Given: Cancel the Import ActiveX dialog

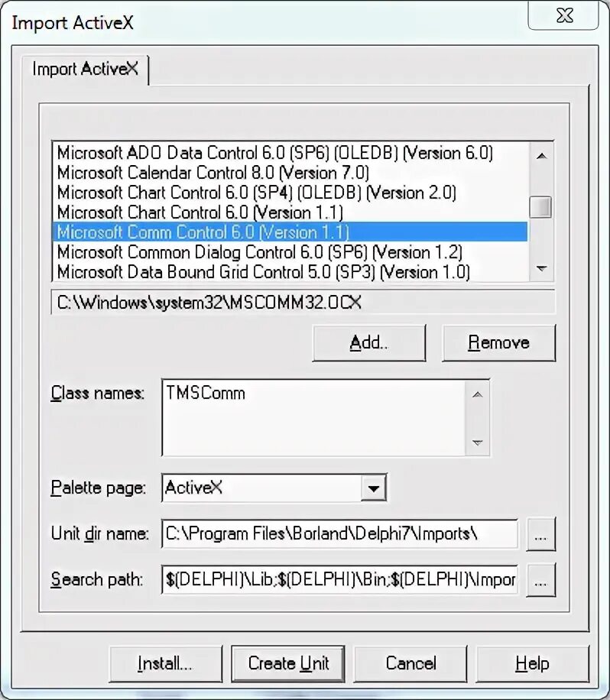Looking at the screenshot, I should click(x=410, y=663).
